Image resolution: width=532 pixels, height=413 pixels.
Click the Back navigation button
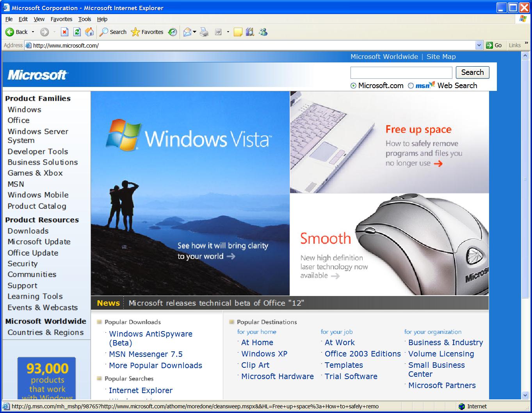tap(16, 32)
